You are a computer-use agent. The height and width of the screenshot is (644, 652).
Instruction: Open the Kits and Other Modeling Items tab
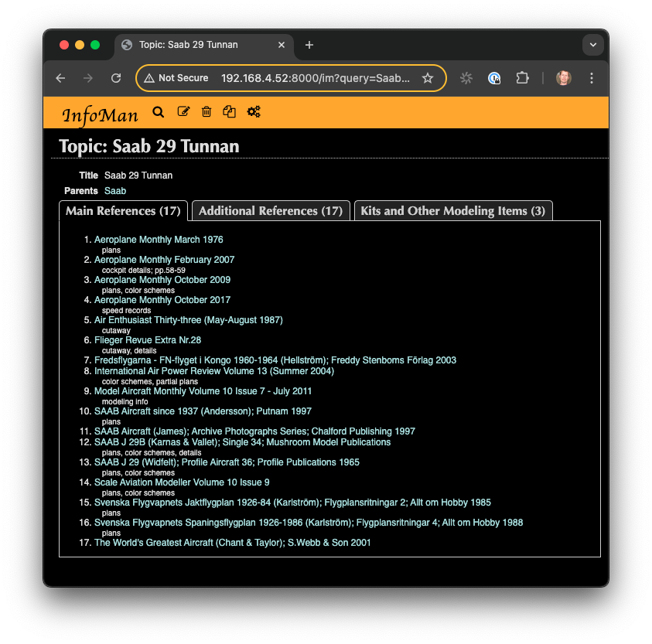click(x=452, y=211)
